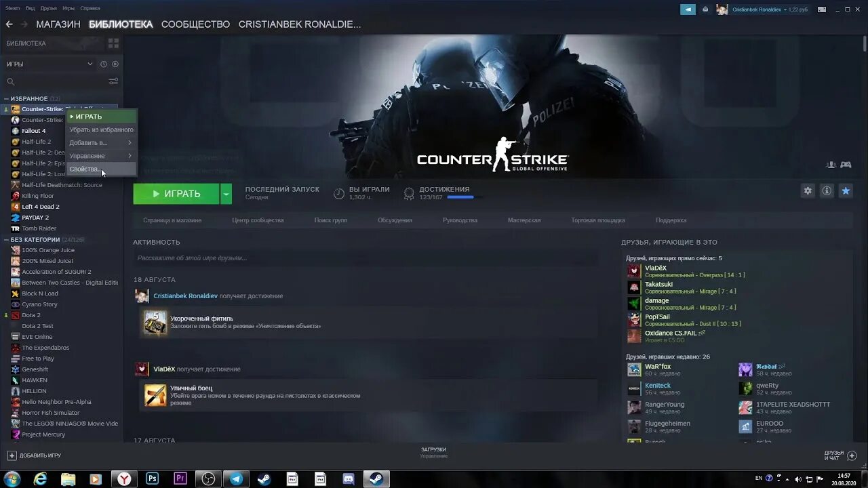Open the Друзья menu
The image size is (868, 488).
tap(49, 8)
